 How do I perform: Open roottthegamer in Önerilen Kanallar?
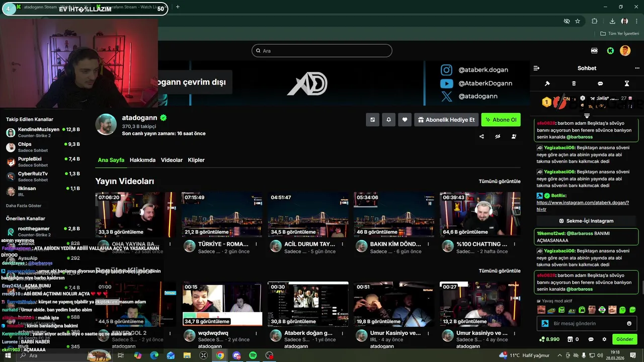click(43, 231)
